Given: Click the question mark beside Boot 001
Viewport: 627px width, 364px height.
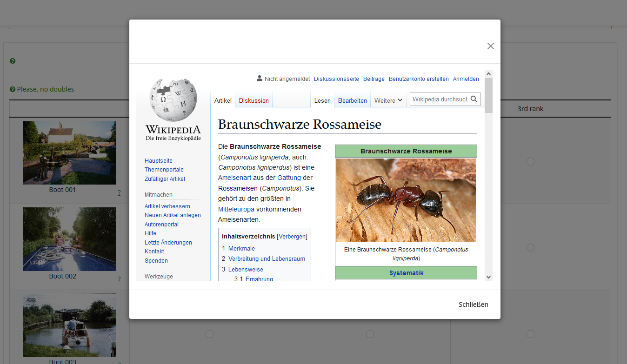Looking at the screenshot, I should pos(119,192).
